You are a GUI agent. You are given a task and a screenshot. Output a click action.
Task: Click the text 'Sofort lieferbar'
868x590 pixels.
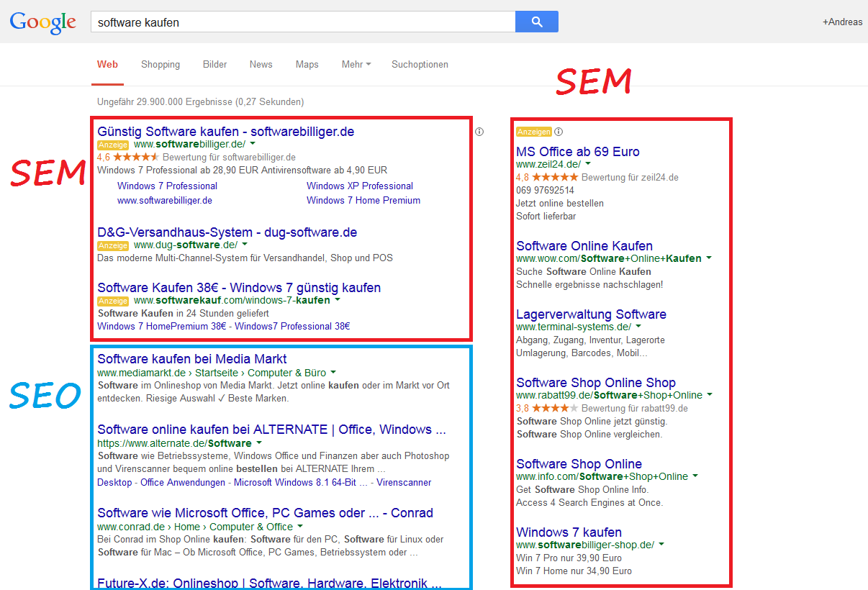click(x=546, y=217)
